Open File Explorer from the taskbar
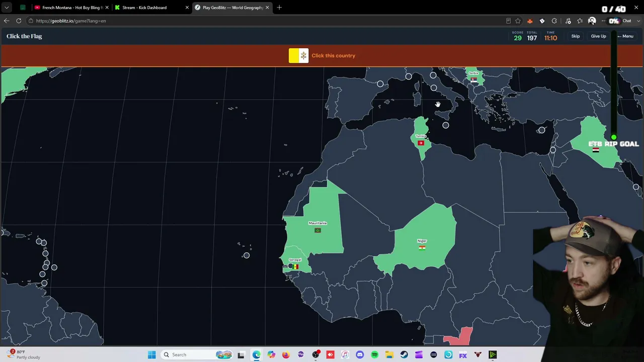 coord(389,355)
